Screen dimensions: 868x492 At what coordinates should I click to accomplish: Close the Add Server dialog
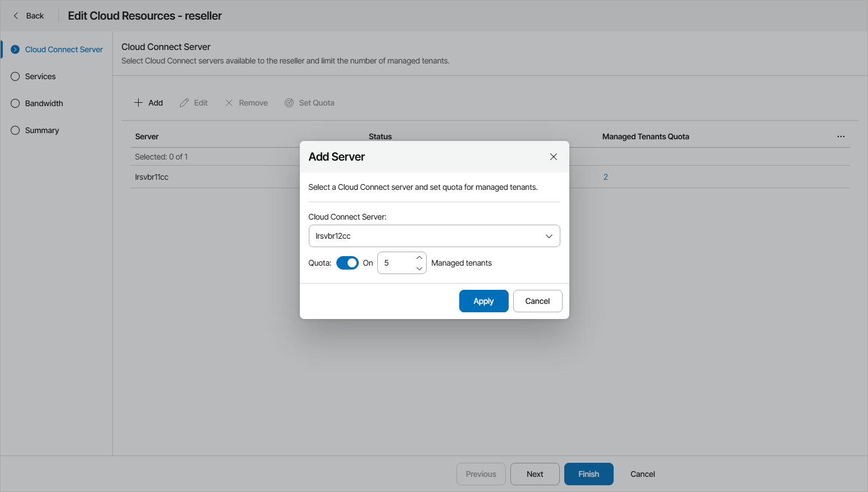pos(554,157)
